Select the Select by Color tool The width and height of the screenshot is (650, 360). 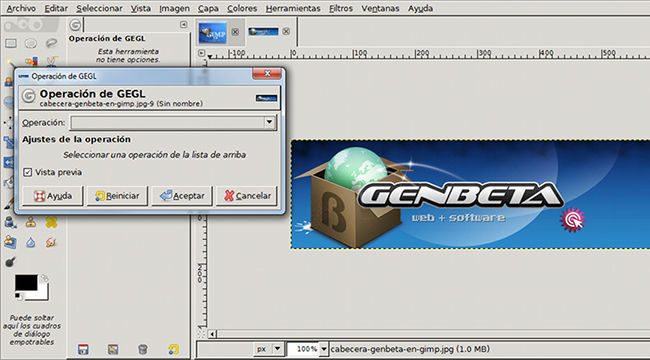click(31, 62)
